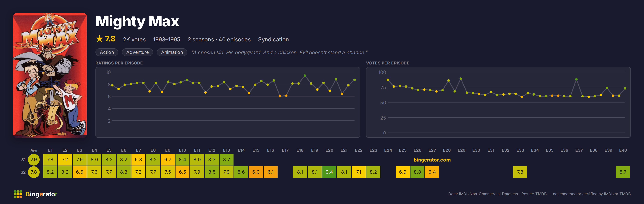Click the S1 E7 cell rated 6.8
This screenshot has height=204, width=644.
tap(138, 160)
